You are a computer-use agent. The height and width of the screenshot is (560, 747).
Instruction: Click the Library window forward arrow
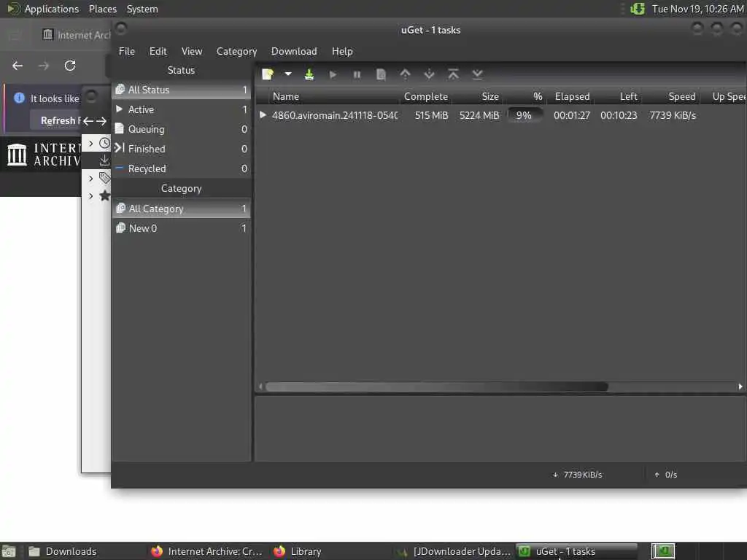point(101,121)
